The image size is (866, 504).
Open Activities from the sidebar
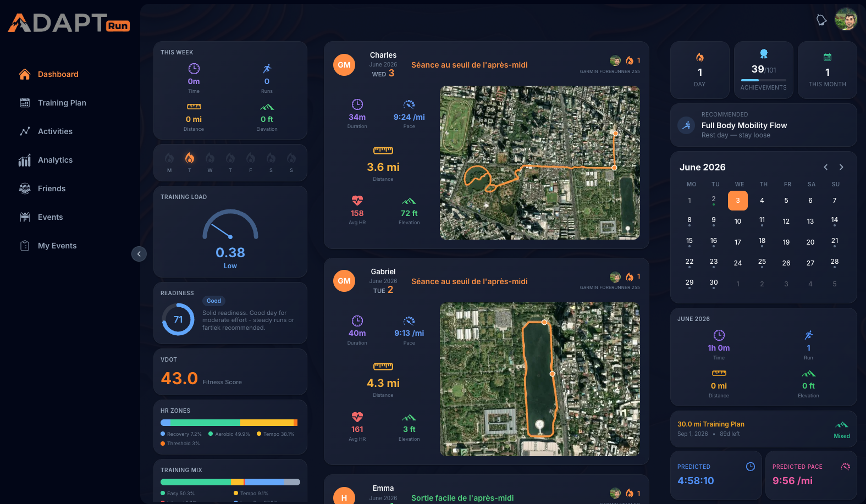click(46, 131)
